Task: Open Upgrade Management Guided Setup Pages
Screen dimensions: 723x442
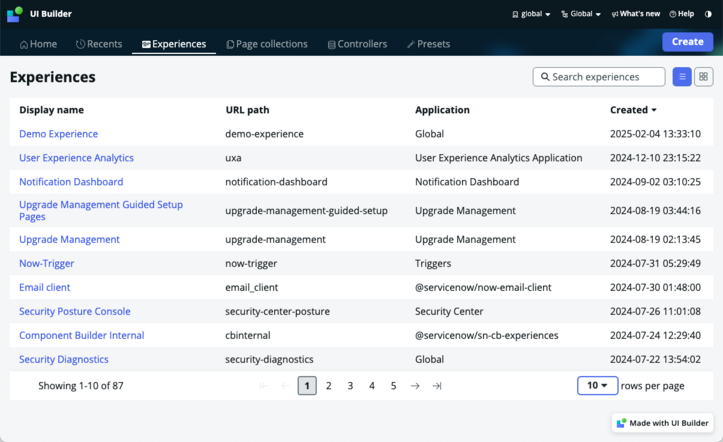Action: [101, 210]
